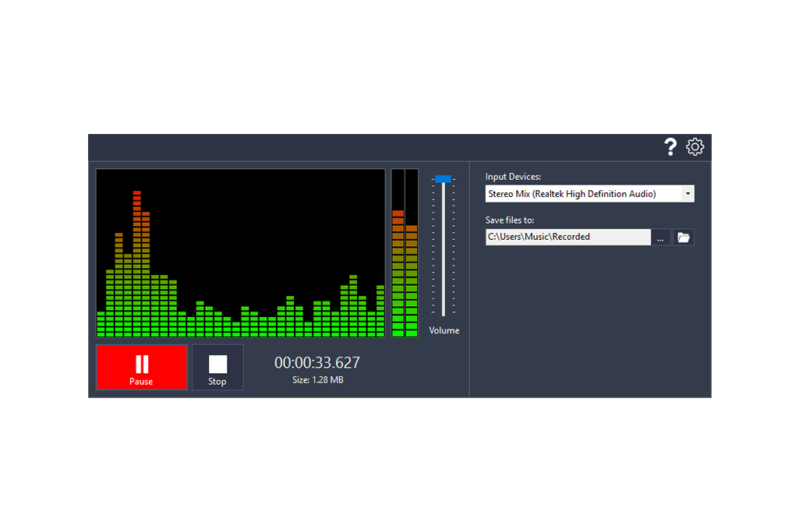The image size is (799, 532).
Task: Open the Recorded folder using the folder icon
Action: (684, 237)
